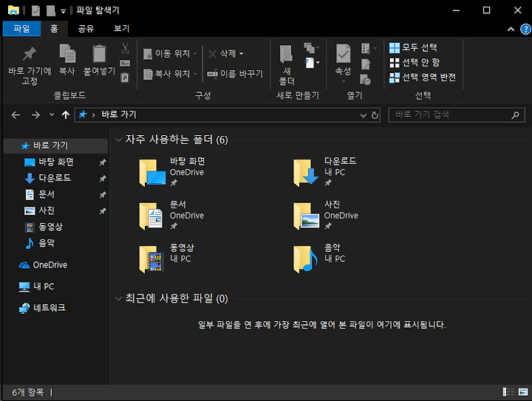The width and height of the screenshot is (532, 401).
Task: Open quick access toolbar customize dropdown
Action: (x=63, y=11)
